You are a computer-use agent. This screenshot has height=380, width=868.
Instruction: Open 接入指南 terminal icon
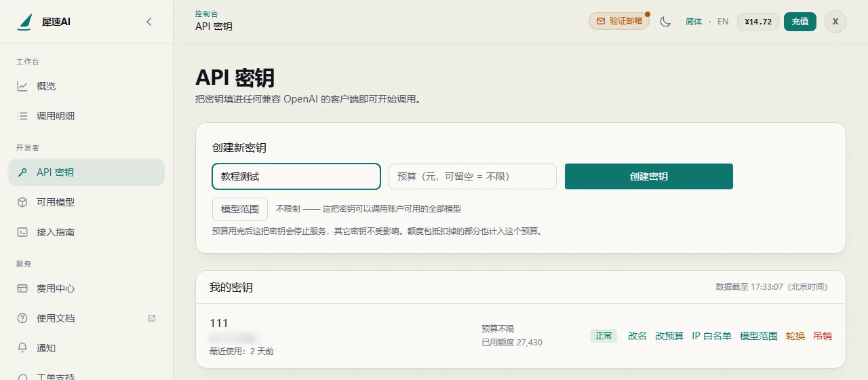click(22, 232)
